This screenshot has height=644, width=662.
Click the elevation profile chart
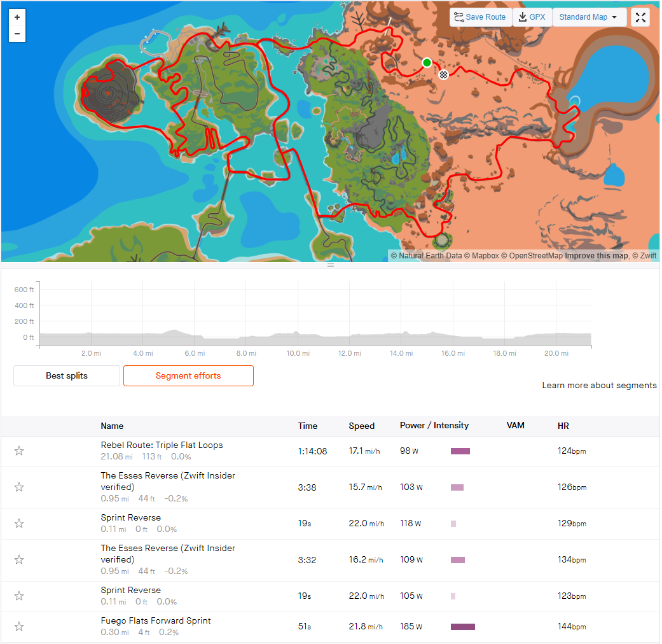click(315, 314)
